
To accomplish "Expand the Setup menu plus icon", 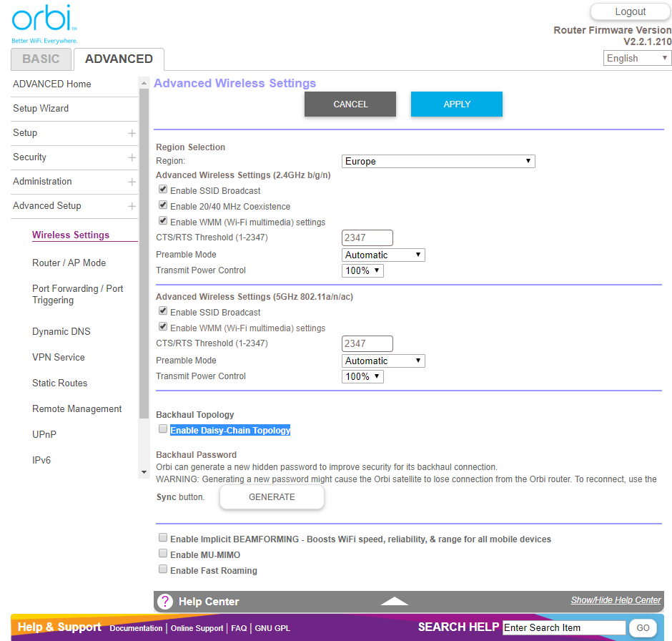I will click(x=132, y=134).
